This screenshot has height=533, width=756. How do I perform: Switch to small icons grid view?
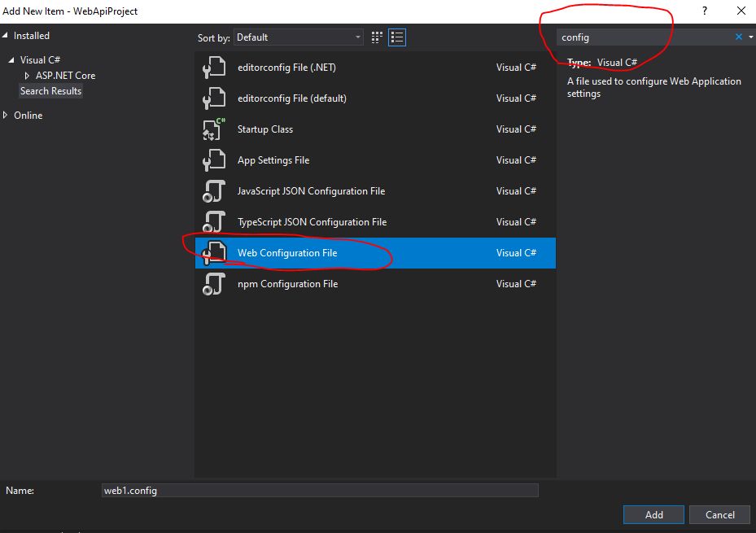pos(377,37)
